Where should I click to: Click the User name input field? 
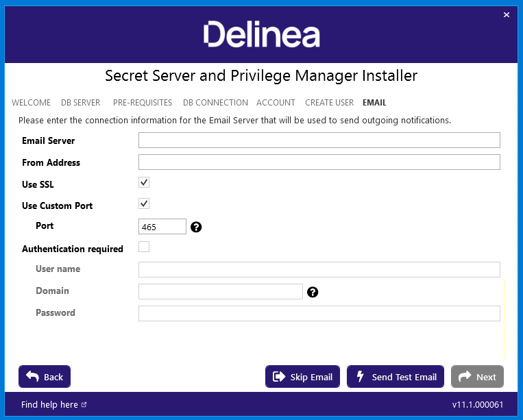tap(319, 269)
